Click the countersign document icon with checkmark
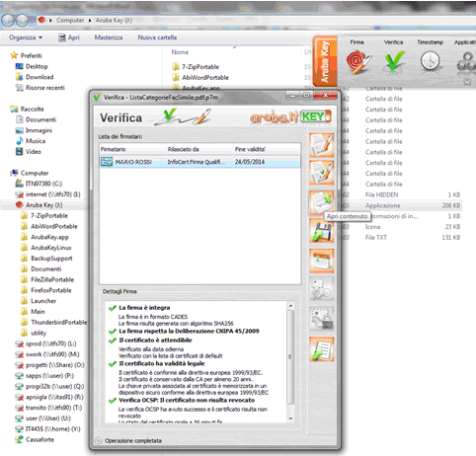476x456 pixels. click(322, 173)
